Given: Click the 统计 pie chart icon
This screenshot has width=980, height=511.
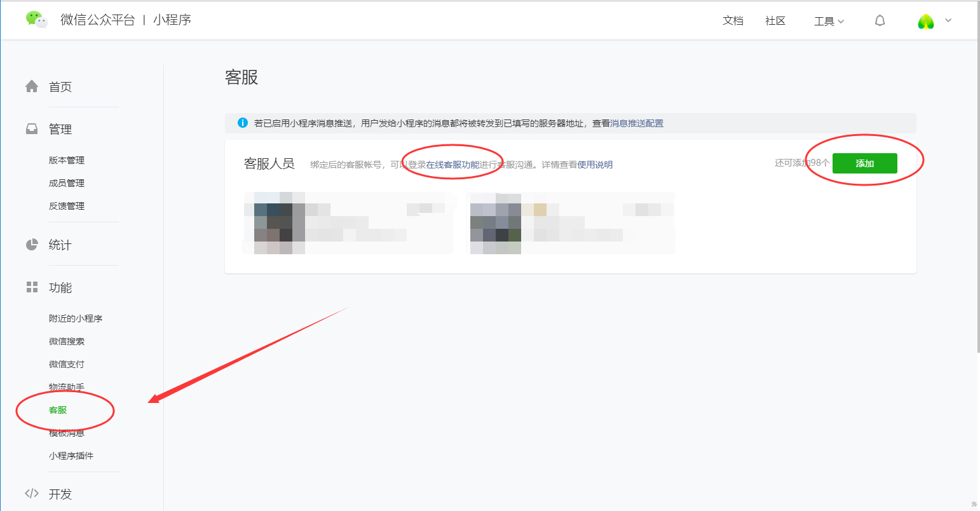Looking at the screenshot, I should click(32, 245).
